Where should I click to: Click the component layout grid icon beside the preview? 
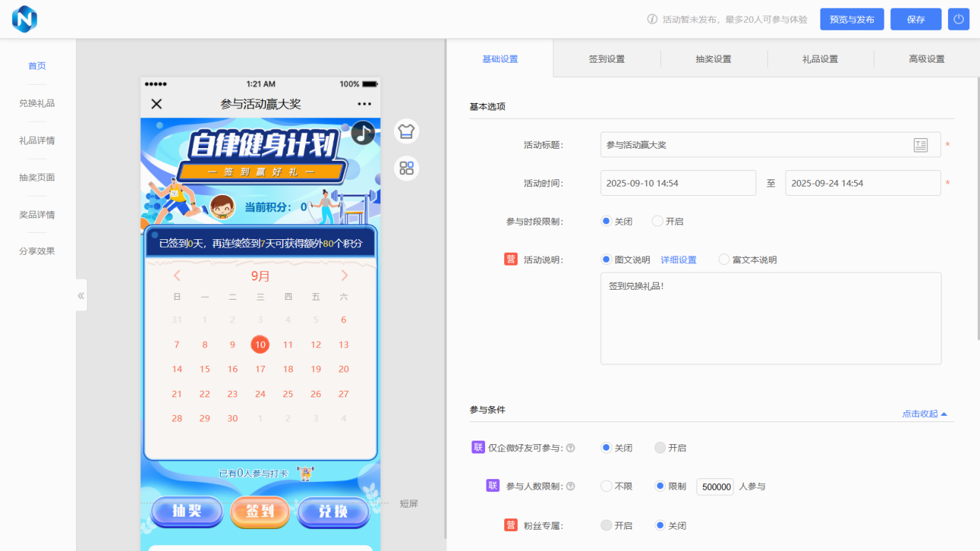tap(406, 168)
